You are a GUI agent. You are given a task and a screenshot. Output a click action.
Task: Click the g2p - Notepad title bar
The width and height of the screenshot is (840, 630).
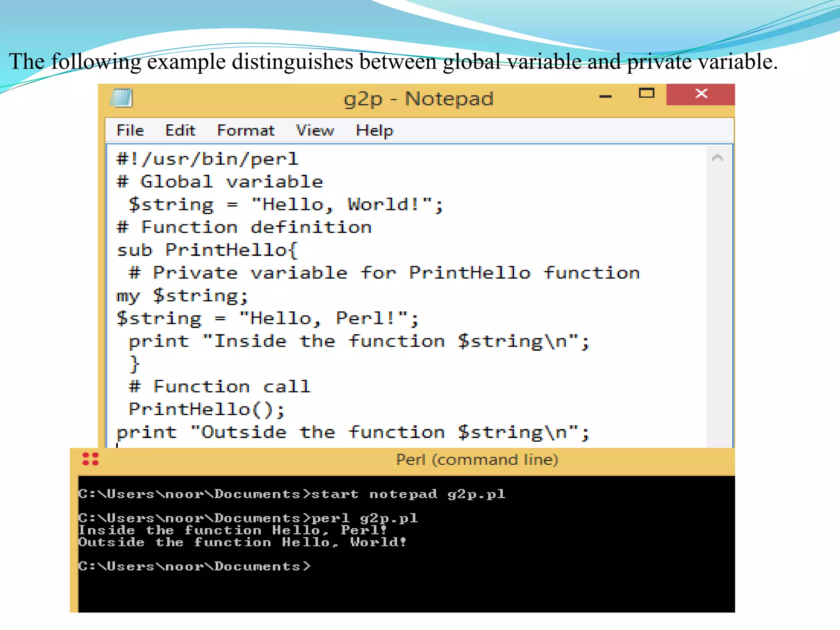pos(418,99)
